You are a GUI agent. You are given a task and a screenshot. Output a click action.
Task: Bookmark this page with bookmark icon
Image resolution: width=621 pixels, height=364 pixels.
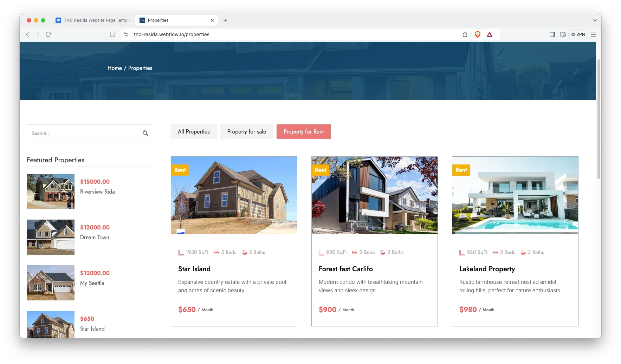(112, 34)
